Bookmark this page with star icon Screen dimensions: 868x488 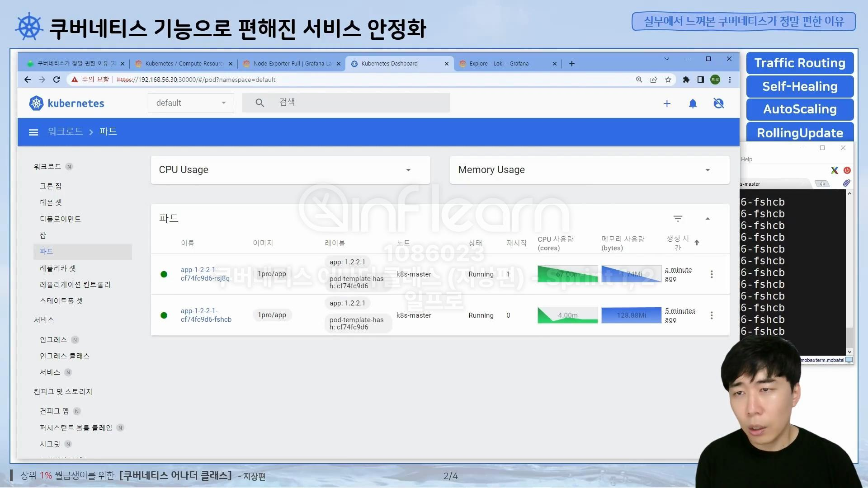tap(668, 80)
